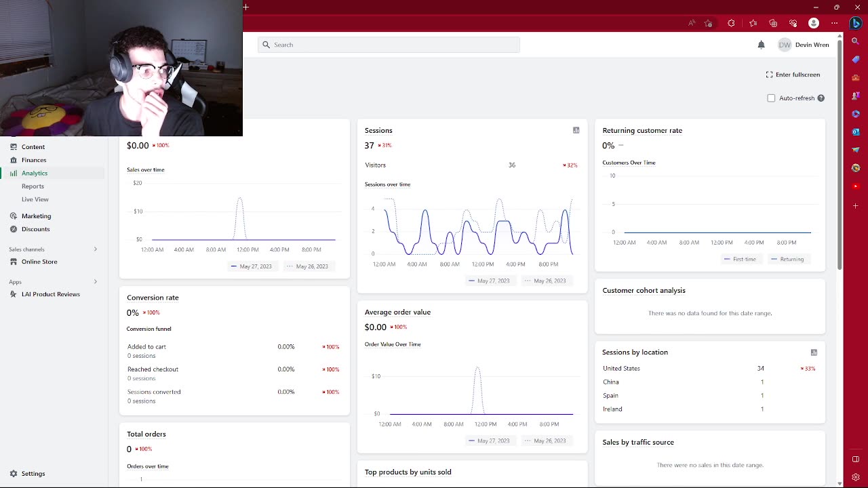Open the browser Extensions puzzle icon
868x488 pixels.
coord(731,23)
